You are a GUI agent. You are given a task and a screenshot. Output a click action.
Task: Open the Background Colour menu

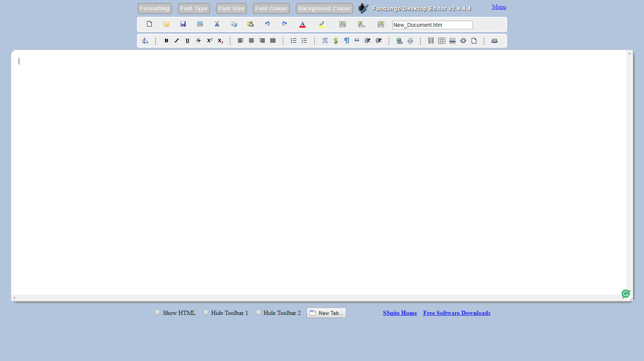324,8
